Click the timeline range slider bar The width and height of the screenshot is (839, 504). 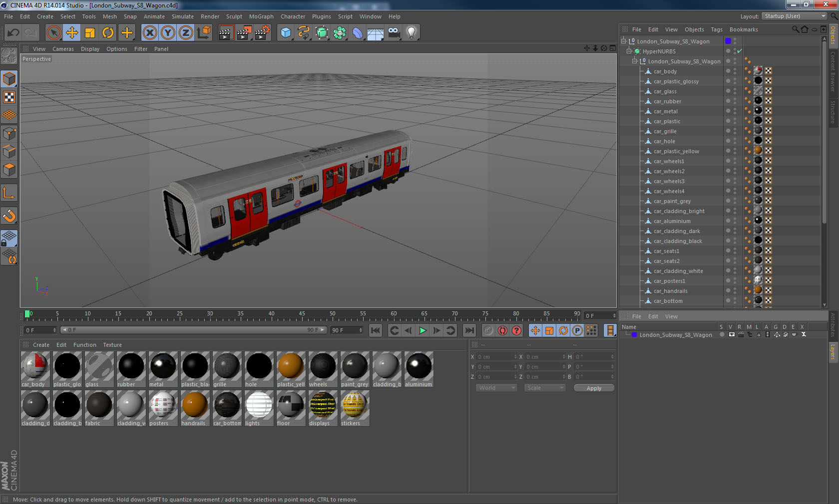[x=193, y=330]
